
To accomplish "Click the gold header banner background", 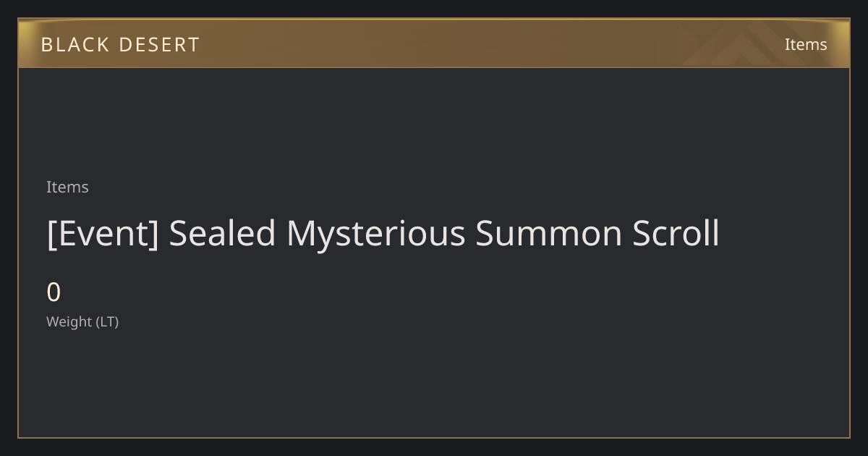I will (434, 43).
